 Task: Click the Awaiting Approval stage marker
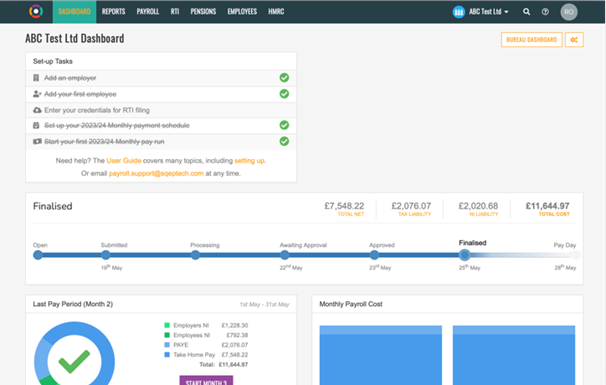tap(285, 255)
